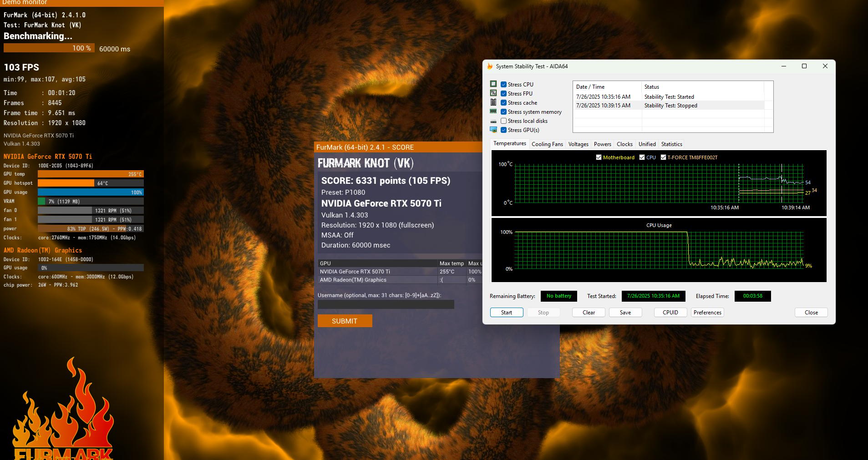Open the Voltages tab

[x=578, y=144]
